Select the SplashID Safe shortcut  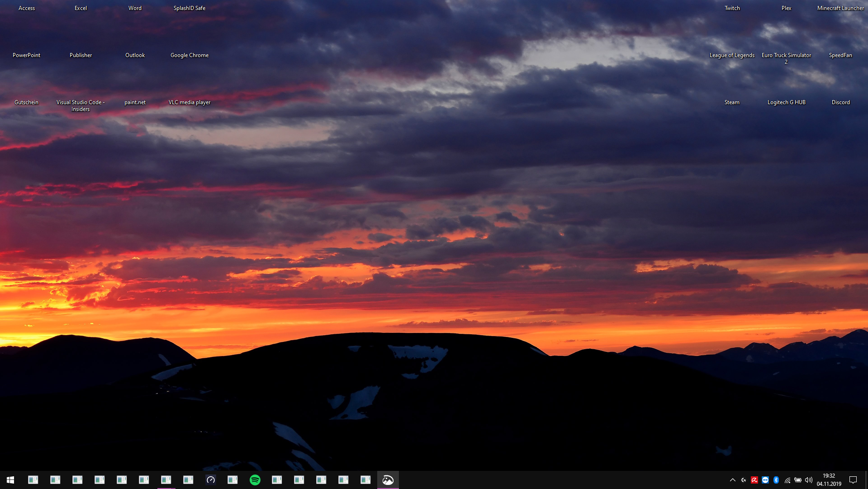coord(190,8)
